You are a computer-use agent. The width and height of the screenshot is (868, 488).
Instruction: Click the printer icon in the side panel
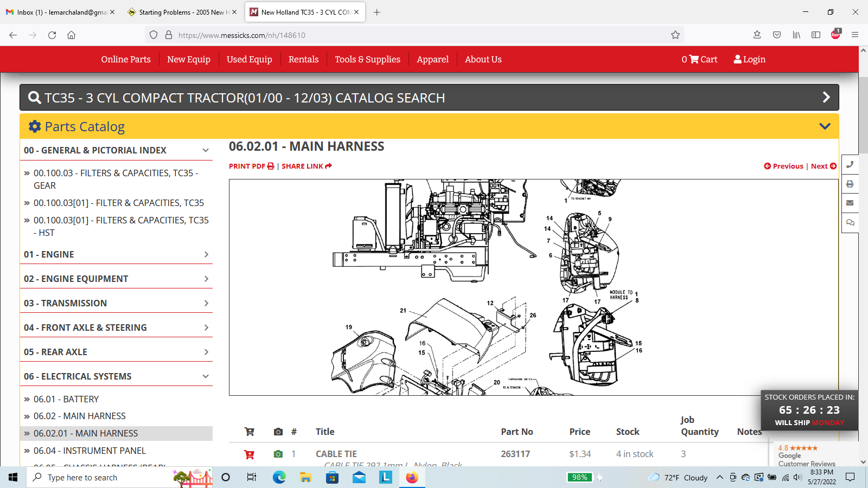pyautogui.click(x=850, y=184)
